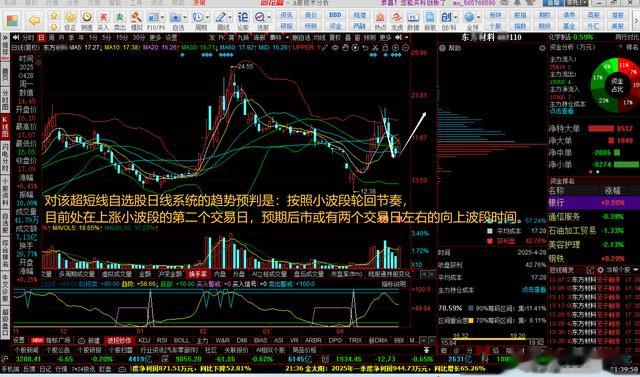This screenshot has width=640, height=377.
Task: Click the chip cost range slider bar
Action: 491,339
